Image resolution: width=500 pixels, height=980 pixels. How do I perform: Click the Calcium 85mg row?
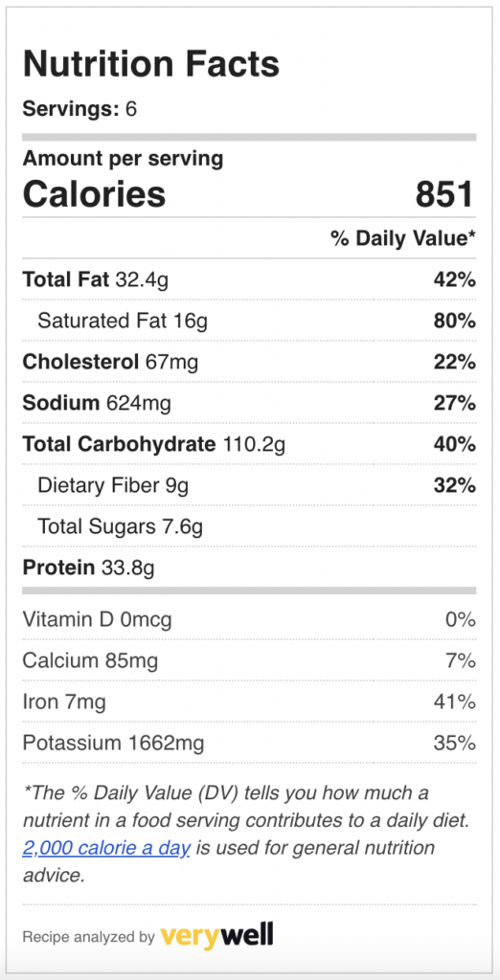point(249,660)
